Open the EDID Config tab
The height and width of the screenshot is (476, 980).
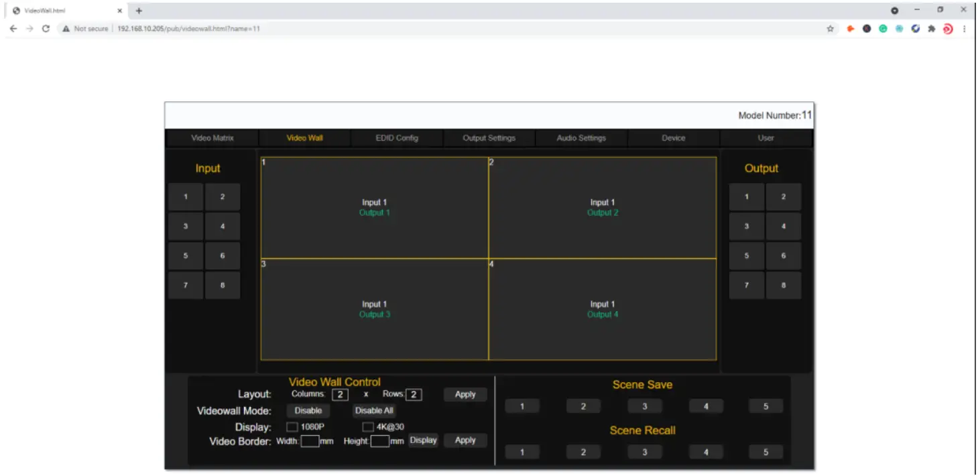click(x=396, y=138)
